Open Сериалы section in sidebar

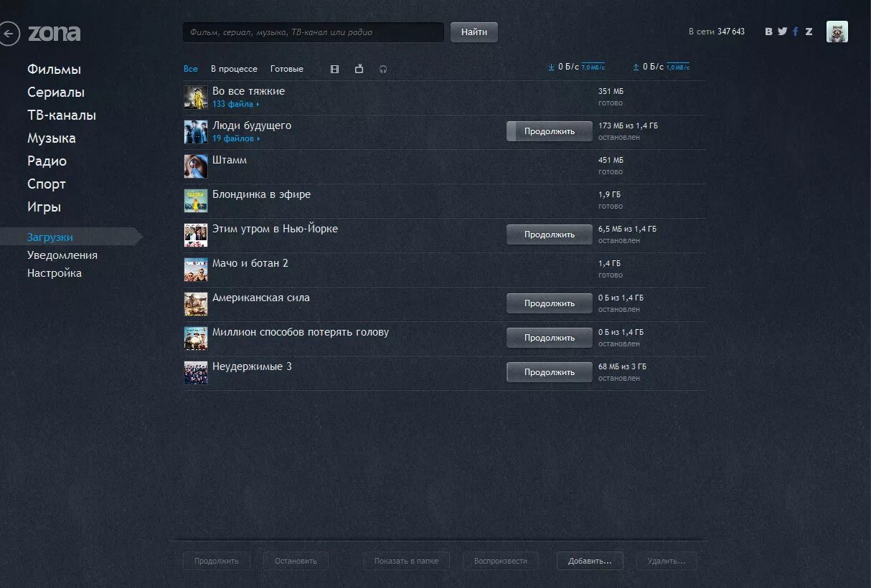coord(56,93)
